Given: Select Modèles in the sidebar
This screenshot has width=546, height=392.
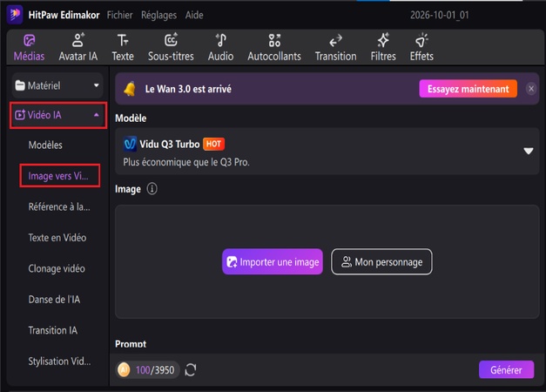Looking at the screenshot, I should (x=45, y=145).
